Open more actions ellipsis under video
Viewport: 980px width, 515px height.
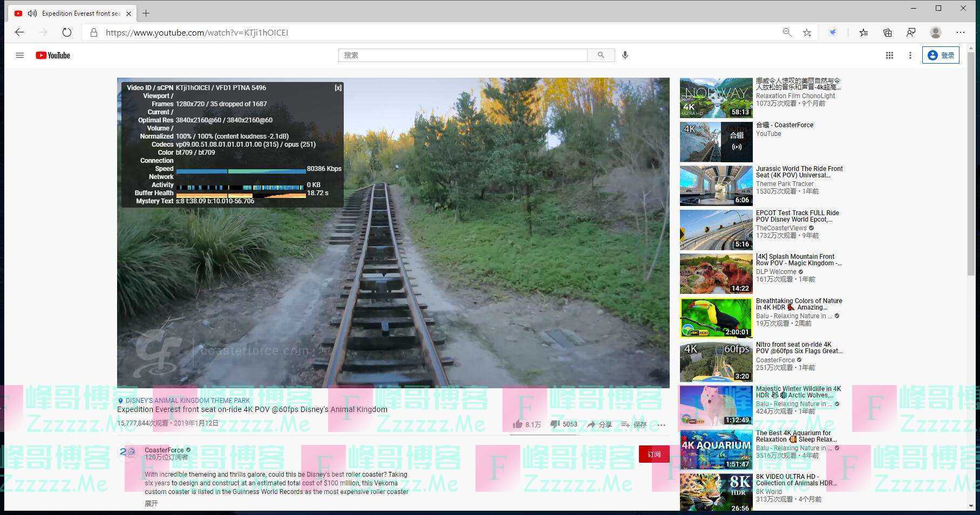click(x=662, y=424)
